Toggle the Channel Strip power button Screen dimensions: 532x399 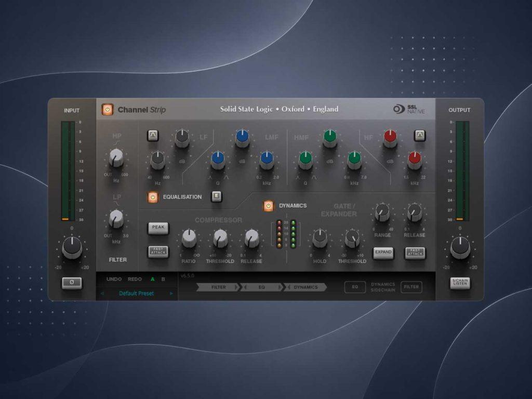(x=108, y=110)
